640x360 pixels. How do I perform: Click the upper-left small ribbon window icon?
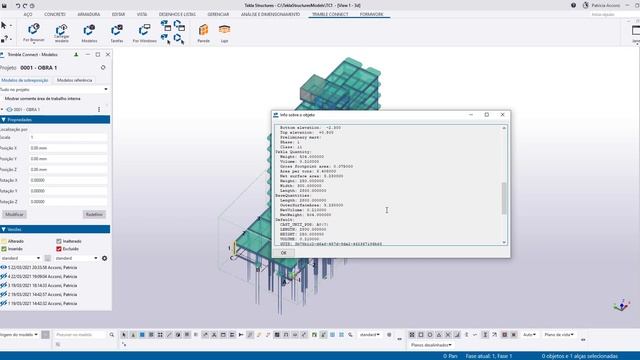point(166,26)
